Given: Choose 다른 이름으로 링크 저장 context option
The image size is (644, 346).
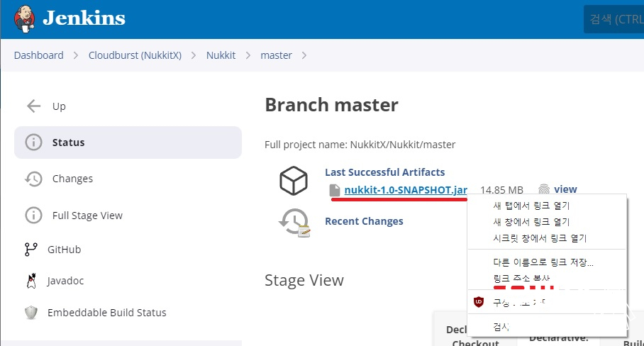Looking at the screenshot, I should [547, 262].
